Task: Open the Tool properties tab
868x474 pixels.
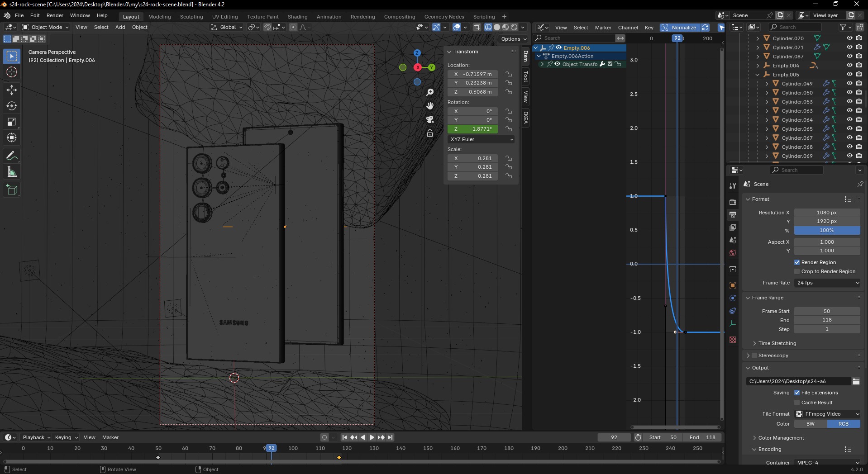Action: (733, 186)
